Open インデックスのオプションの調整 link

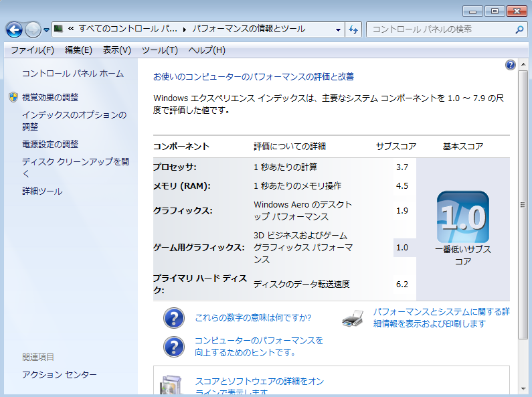74,121
